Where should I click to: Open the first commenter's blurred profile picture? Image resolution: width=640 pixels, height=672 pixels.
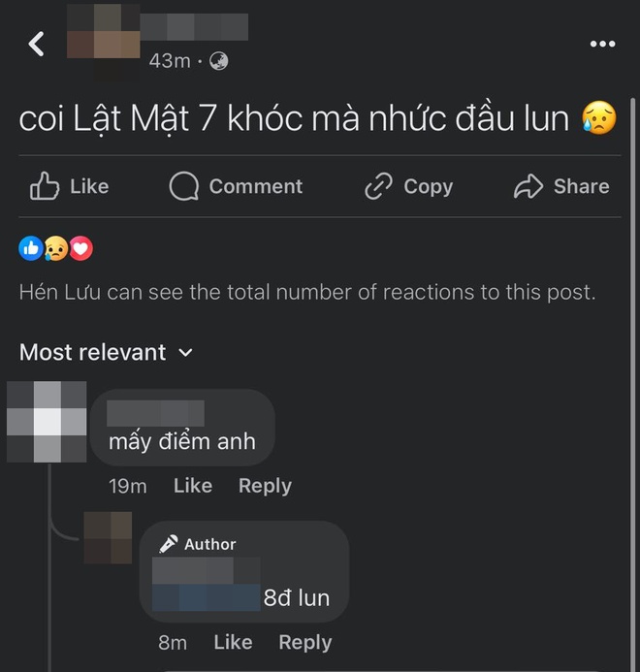[x=47, y=422]
